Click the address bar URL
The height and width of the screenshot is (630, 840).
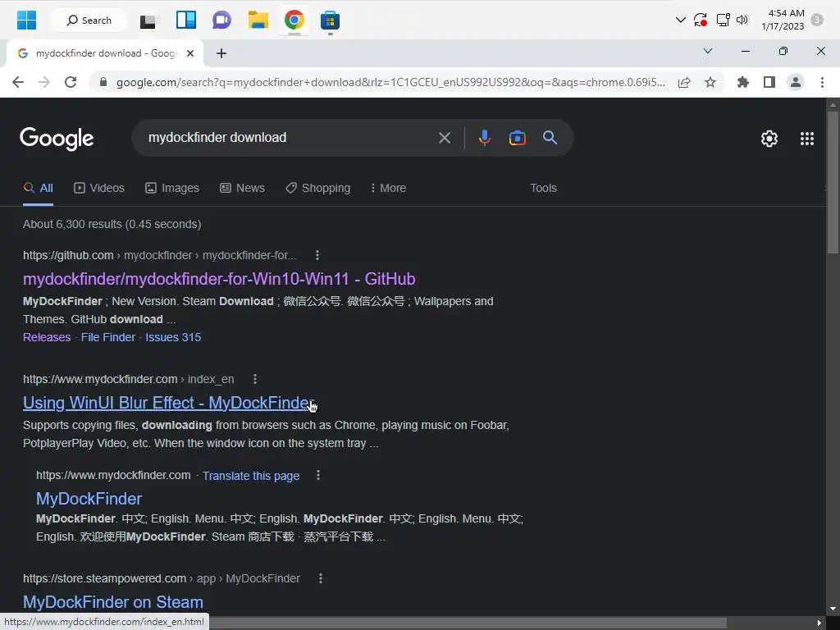(x=390, y=83)
